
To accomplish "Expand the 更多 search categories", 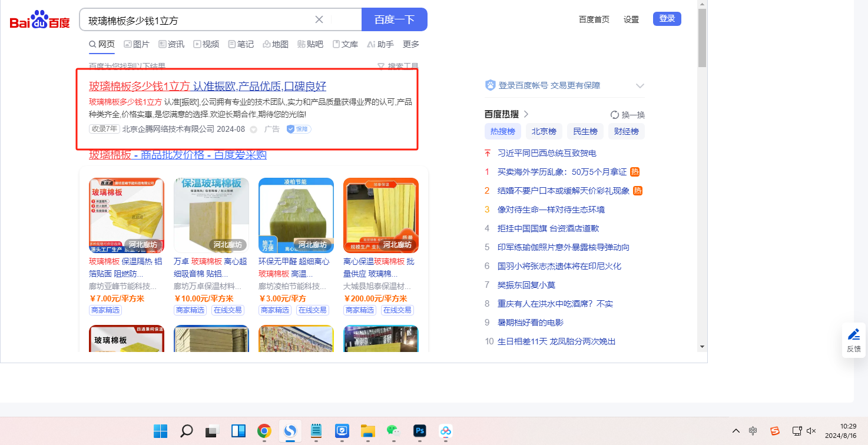I will [x=411, y=44].
